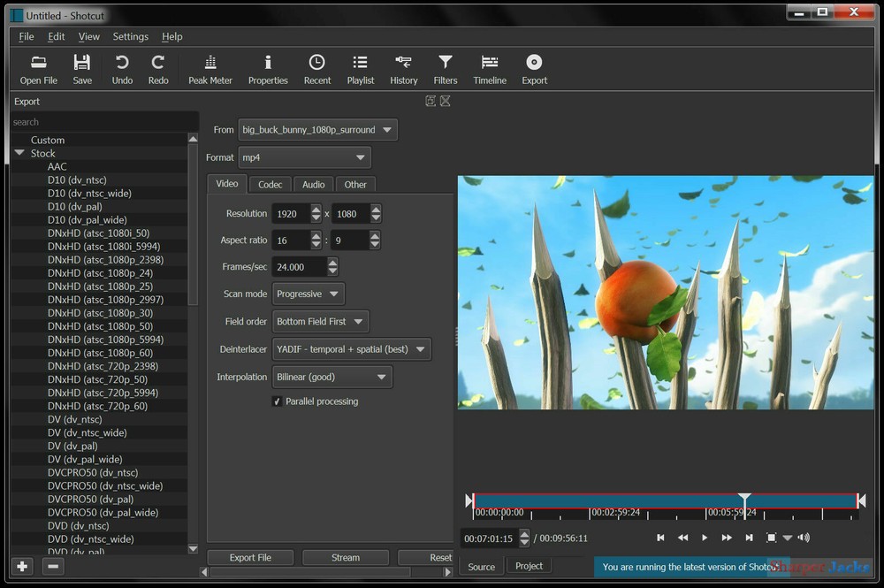
Task: Enable Parallel processing checkbox
Action: click(x=278, y=401)
